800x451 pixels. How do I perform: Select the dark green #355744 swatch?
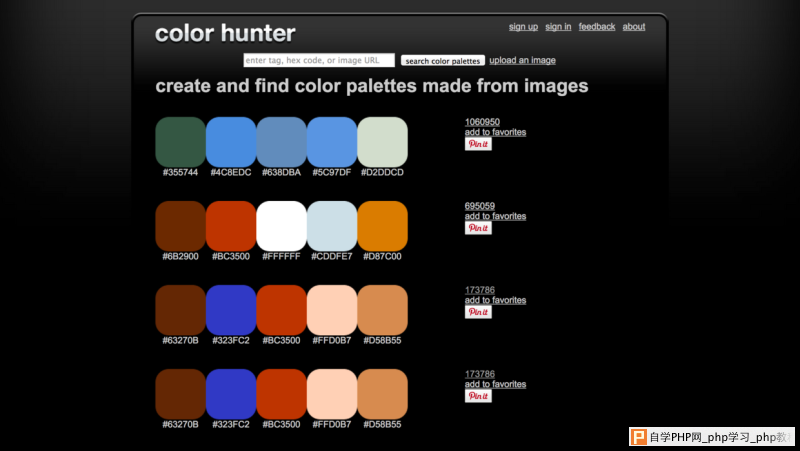coord(180,142)
